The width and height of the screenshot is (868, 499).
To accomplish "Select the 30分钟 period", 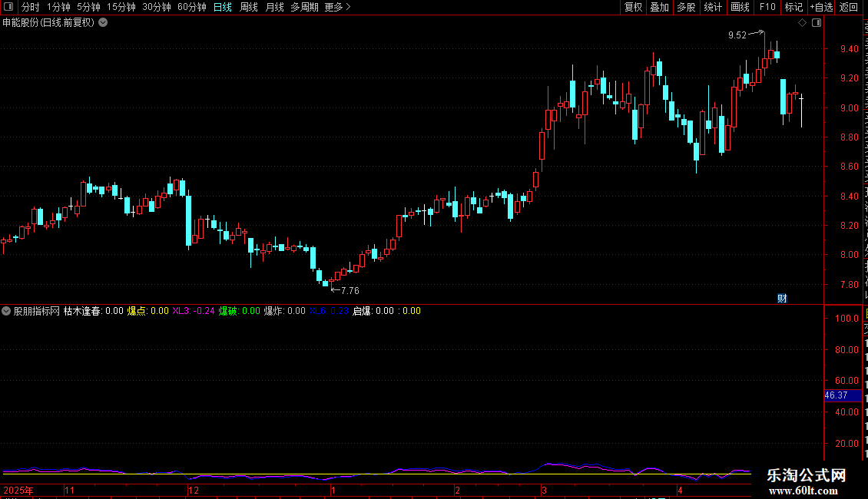I will tap(157, 7).
